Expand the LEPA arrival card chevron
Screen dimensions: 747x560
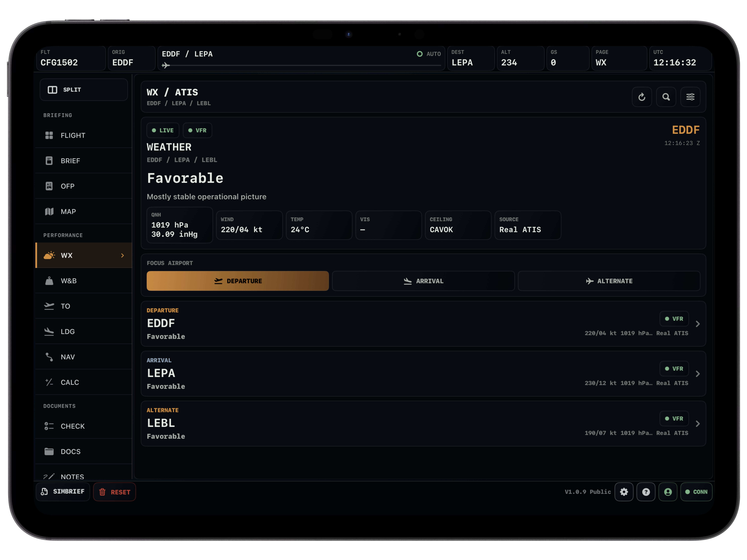(x=698, y=374)
